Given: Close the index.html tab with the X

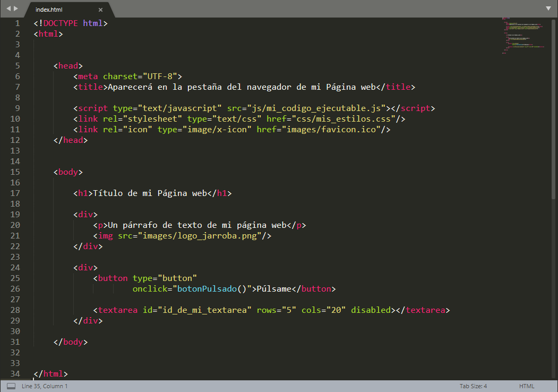Looking at the screenshot, I should pos(100,9).
